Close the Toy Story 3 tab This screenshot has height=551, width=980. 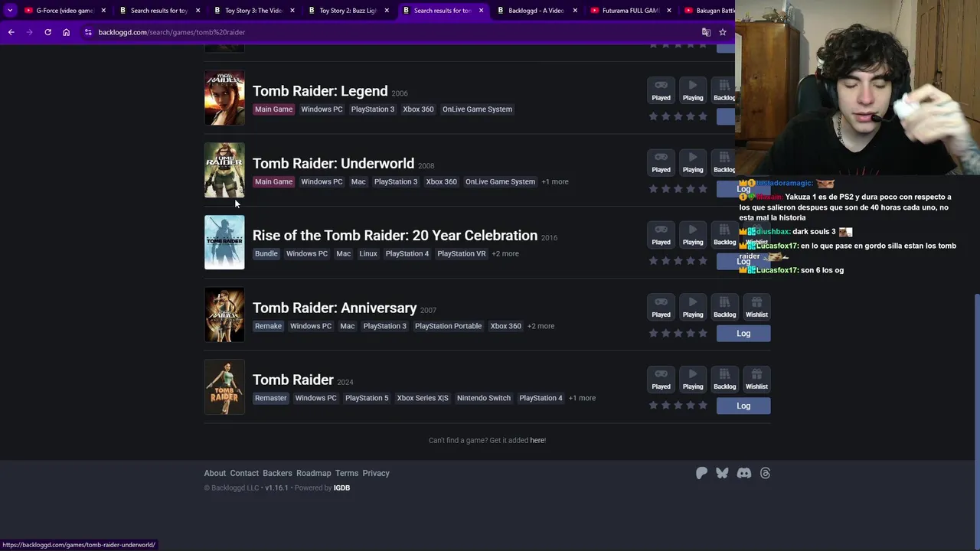292,11
